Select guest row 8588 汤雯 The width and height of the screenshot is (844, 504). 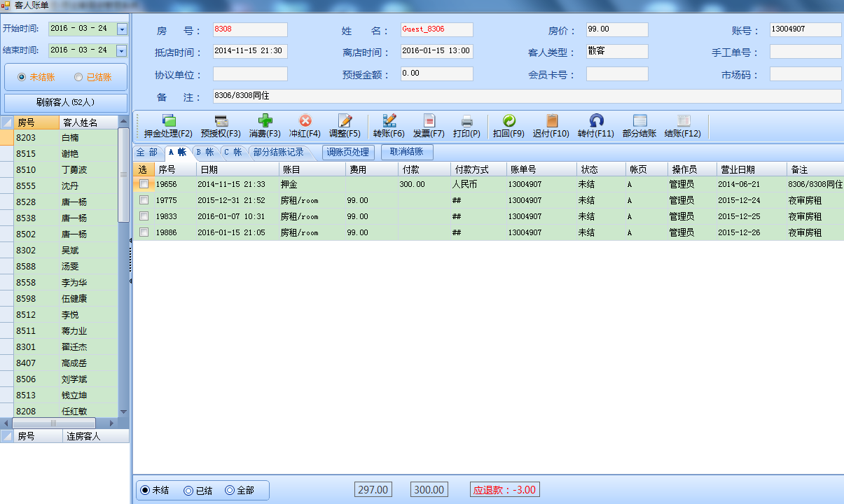66,266
